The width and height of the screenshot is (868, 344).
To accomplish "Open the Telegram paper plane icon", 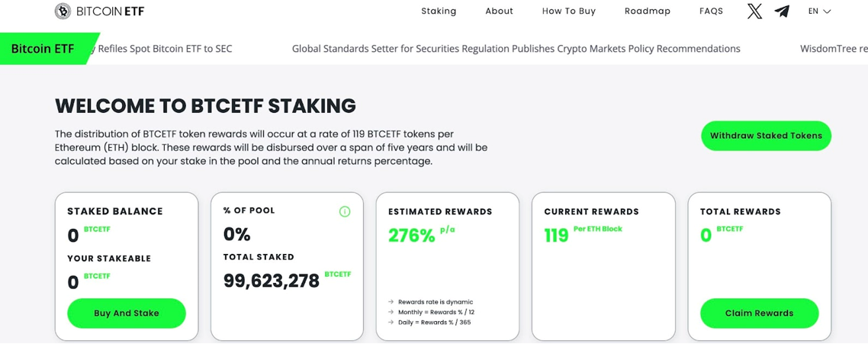I will click(782, 11).
